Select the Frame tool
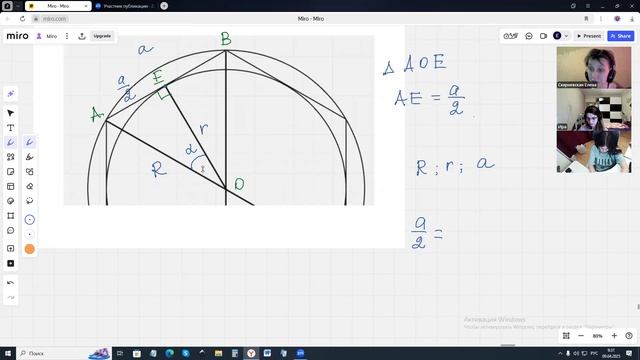640x360 pixels. click(11, 216)
